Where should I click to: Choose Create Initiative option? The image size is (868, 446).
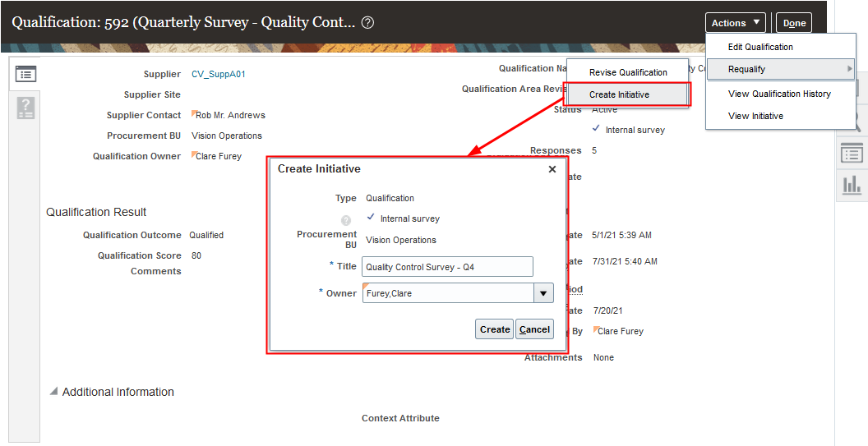(619, 94)
